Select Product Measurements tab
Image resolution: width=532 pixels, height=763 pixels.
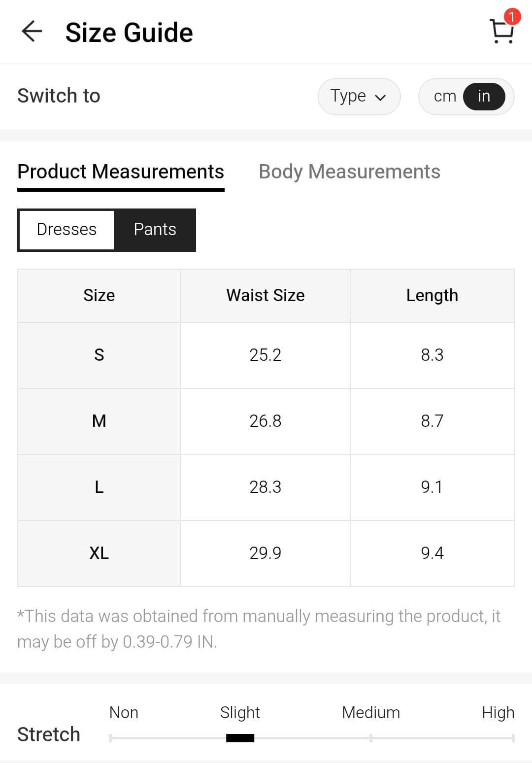pos(121,172)
